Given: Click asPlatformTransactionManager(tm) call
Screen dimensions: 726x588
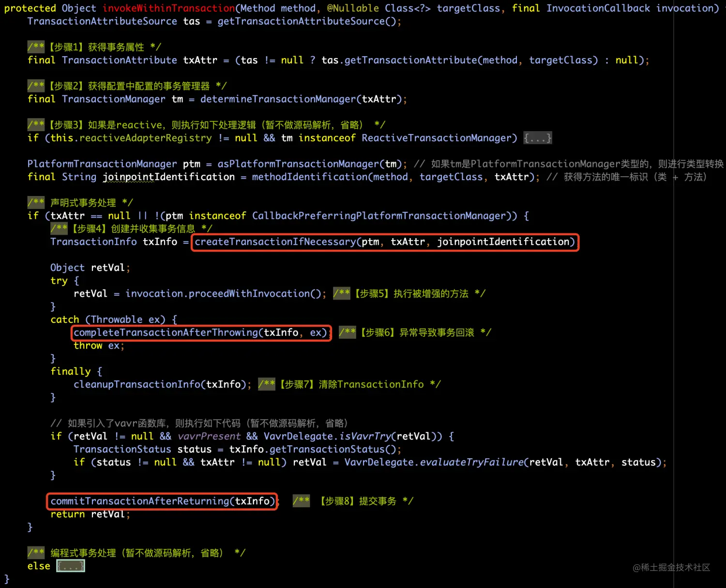Looking at the screenshot, I should pos(310,164).
